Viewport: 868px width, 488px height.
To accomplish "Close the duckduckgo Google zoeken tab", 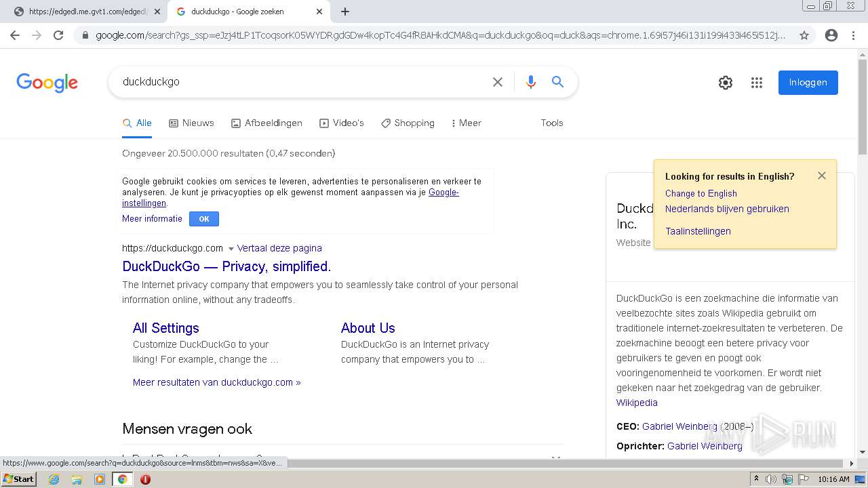I will (319, 12).
